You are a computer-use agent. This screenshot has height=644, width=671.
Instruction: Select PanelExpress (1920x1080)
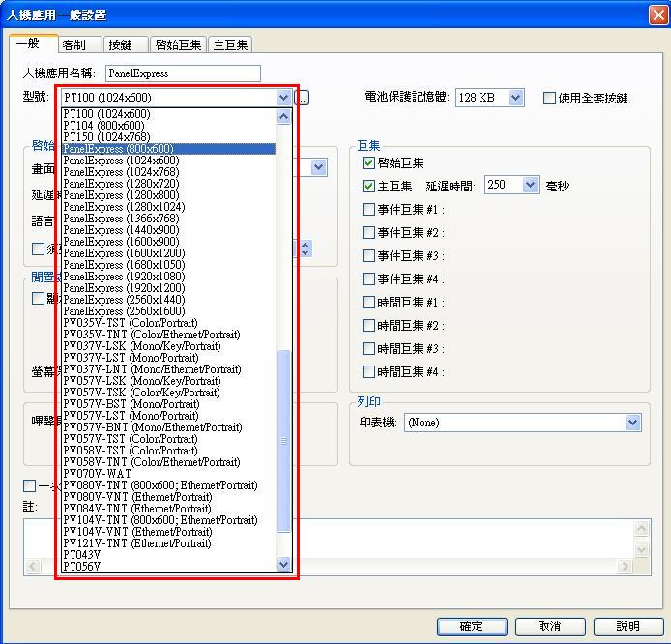point(169,276)
